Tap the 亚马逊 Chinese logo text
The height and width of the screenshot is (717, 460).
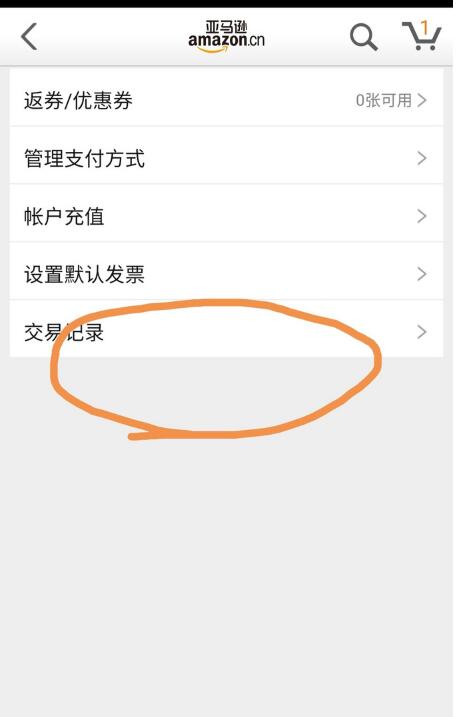click(226, 27)
